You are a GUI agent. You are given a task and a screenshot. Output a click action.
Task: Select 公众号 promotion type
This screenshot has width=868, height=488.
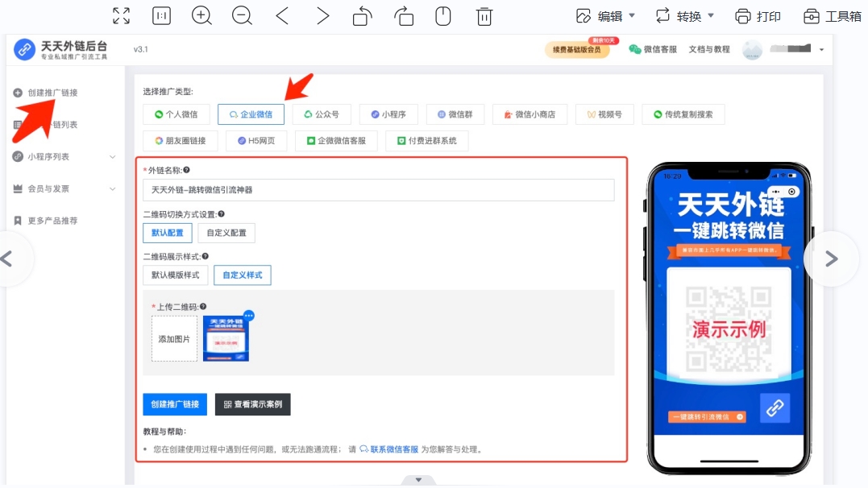coord(322,114)
